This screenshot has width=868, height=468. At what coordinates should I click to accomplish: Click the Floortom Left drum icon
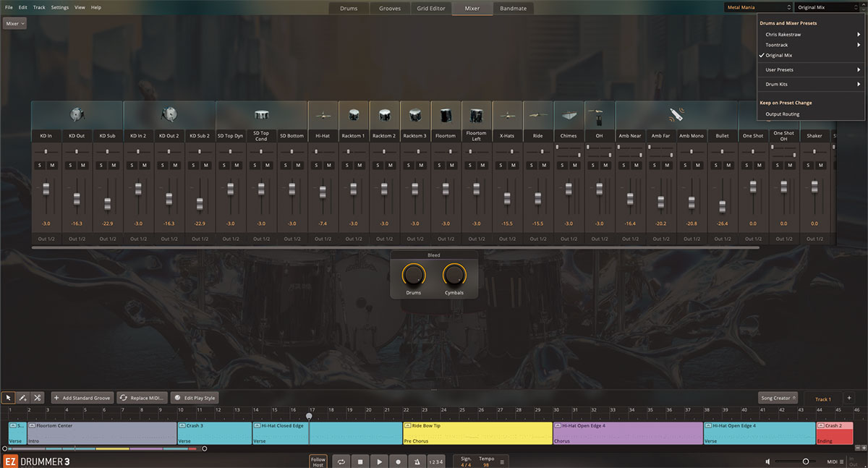[476, 115]
